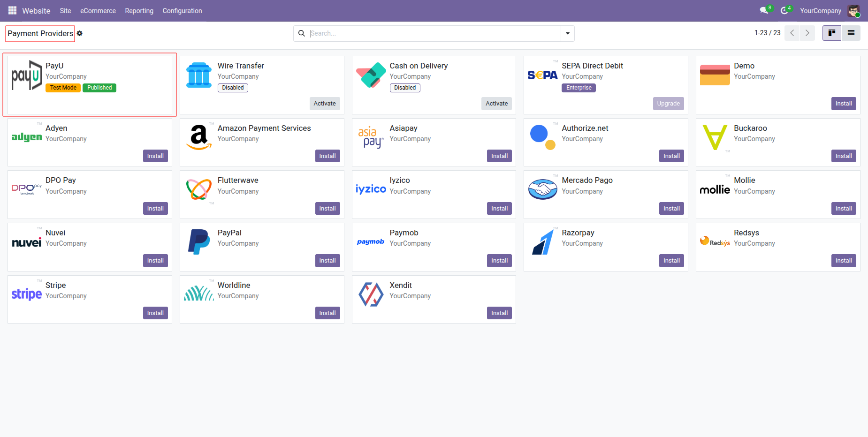Click Upgrade on SEPA Direct Debit

668,104
